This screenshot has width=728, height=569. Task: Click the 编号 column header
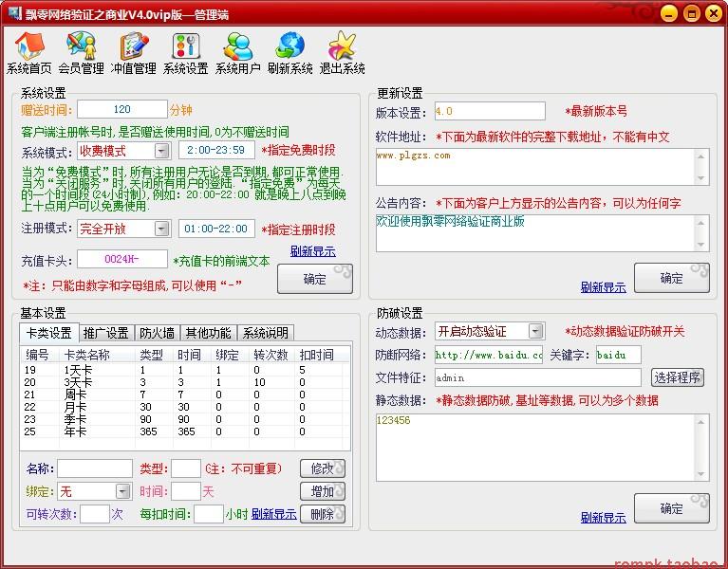pos(41,355)
